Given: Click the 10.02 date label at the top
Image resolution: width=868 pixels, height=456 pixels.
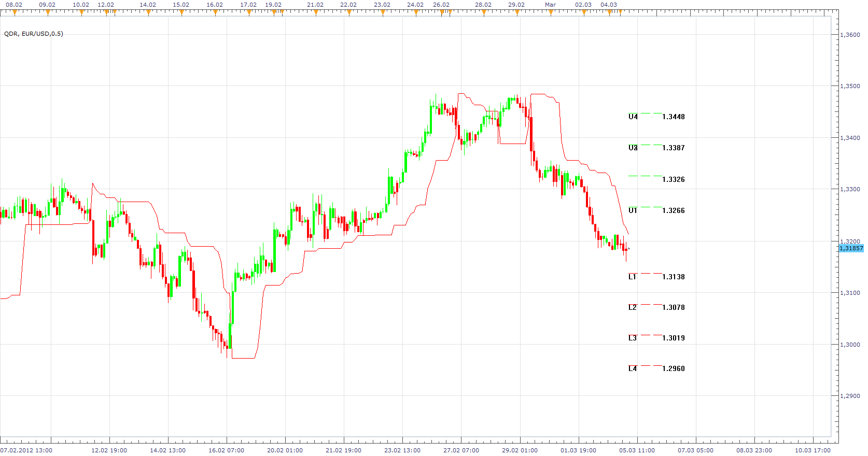Looking at the screenshot, I should point(81,5).
